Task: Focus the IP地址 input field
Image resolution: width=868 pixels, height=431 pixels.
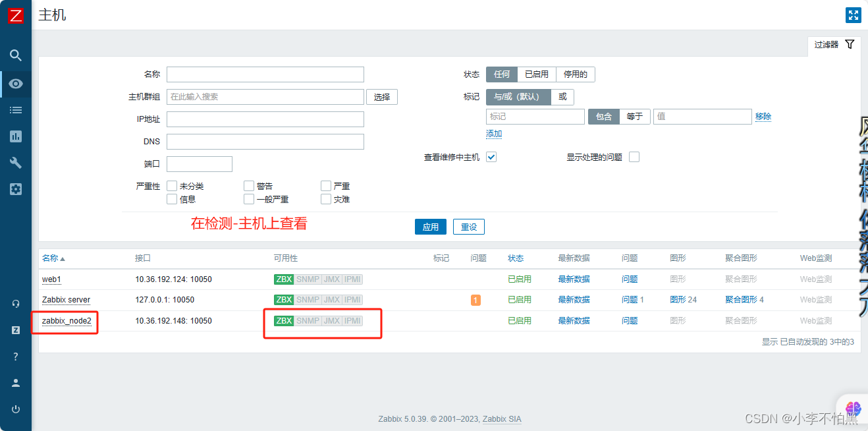Action: pyautogui.click(x=265, y=119)
